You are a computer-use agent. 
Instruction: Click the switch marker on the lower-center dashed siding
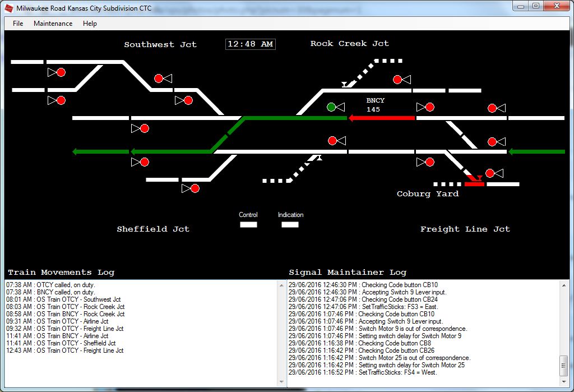click(x=319, y=158)
